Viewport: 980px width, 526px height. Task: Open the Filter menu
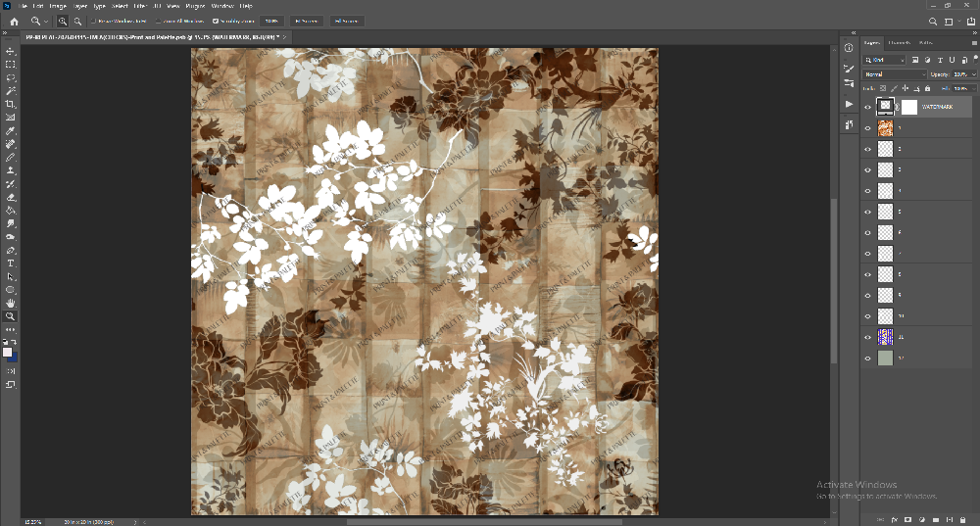coord(140,6)
